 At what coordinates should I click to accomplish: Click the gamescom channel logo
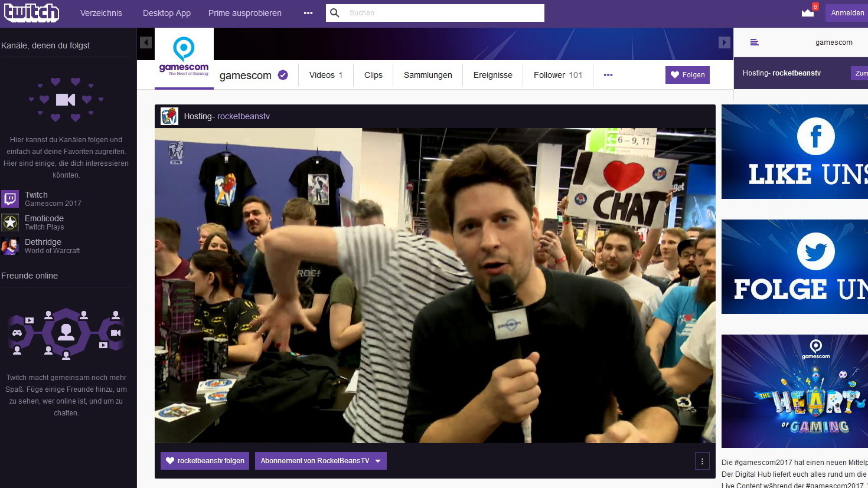pos(184,58)
